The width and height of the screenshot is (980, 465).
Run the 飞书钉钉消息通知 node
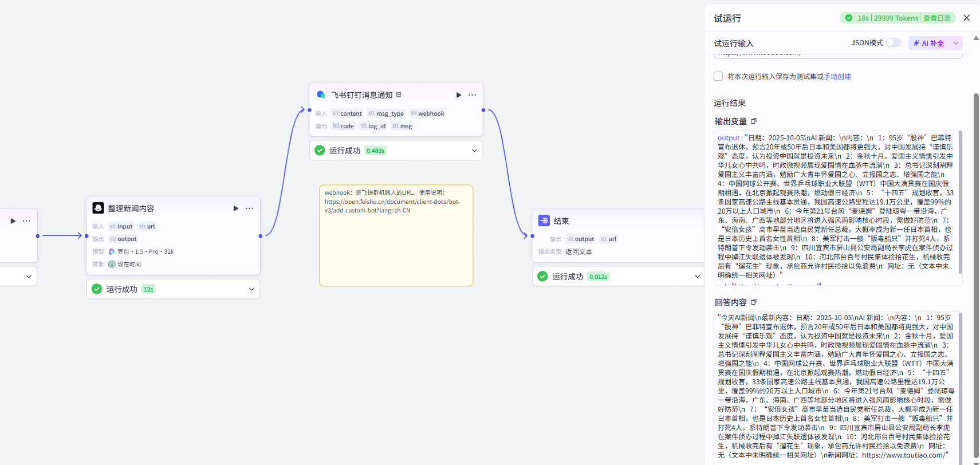459,95
